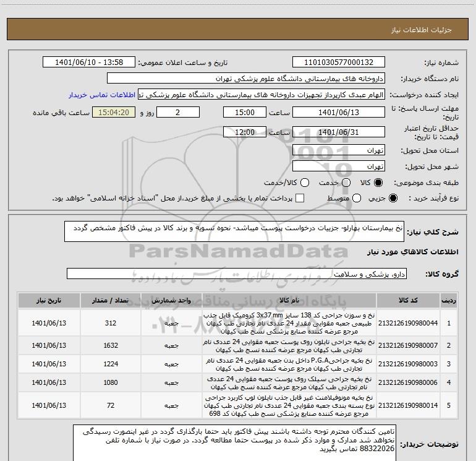Image resolution: width=476 pixels, height=461 pixels.
Task: Click the row 2 nylon suture item name
Action: 289,345
